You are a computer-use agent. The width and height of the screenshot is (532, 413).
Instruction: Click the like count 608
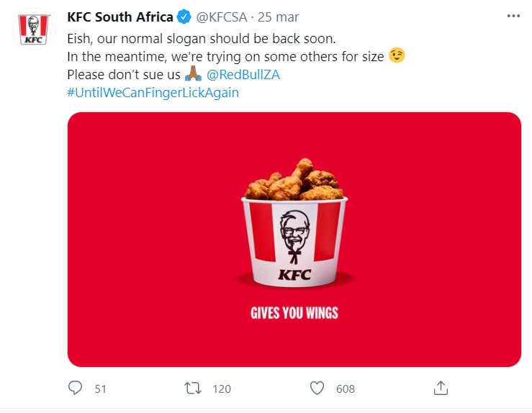click(346, 389)
